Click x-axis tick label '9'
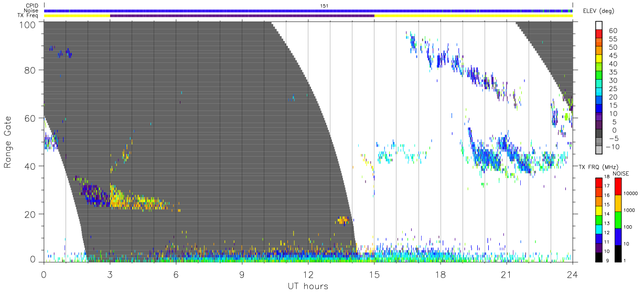Screen dimensions: 644x297 point(242,274)
